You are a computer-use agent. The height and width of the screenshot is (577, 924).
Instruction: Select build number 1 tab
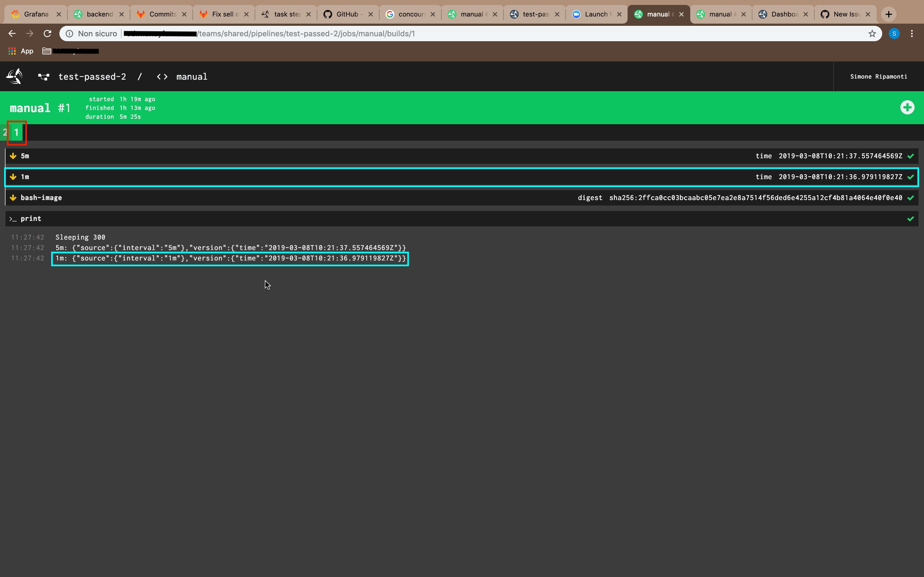click(x=16, y=133)
